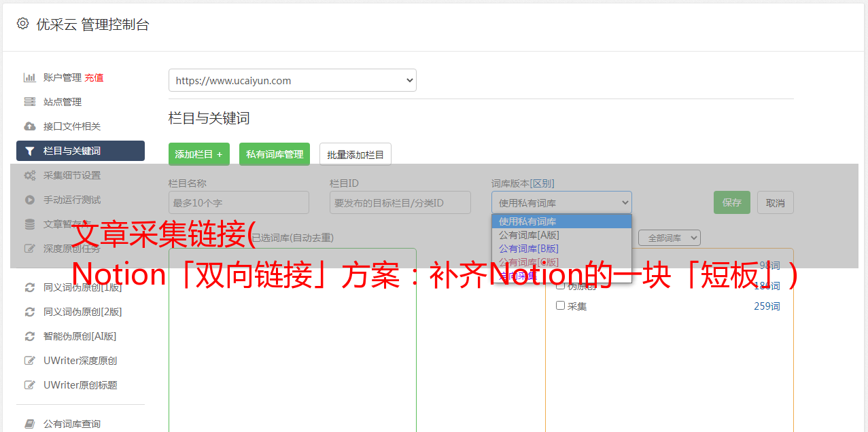Click the gears icon for 采集细节设置
The height and width of the screenshot is (432, 868).
29,175
